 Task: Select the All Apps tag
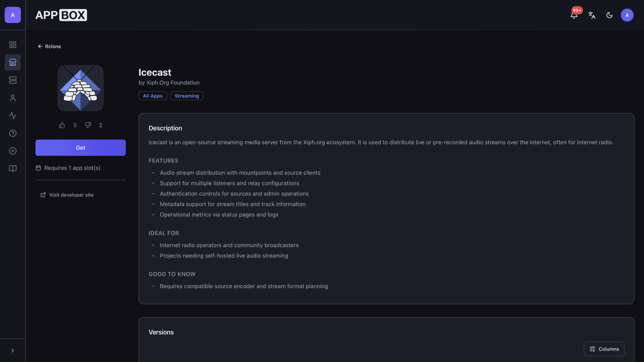(x=153, y=96)
